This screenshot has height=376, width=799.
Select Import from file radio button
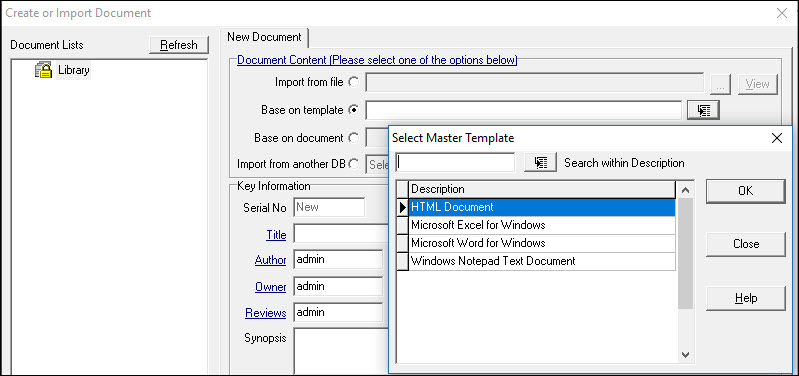click(x=353, y=82)
